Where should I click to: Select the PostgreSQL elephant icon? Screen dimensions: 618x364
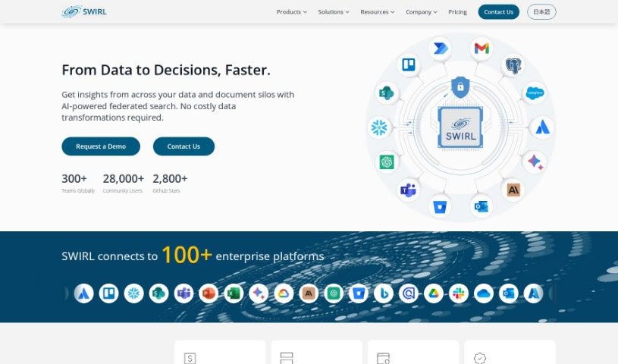pos(513,67)
